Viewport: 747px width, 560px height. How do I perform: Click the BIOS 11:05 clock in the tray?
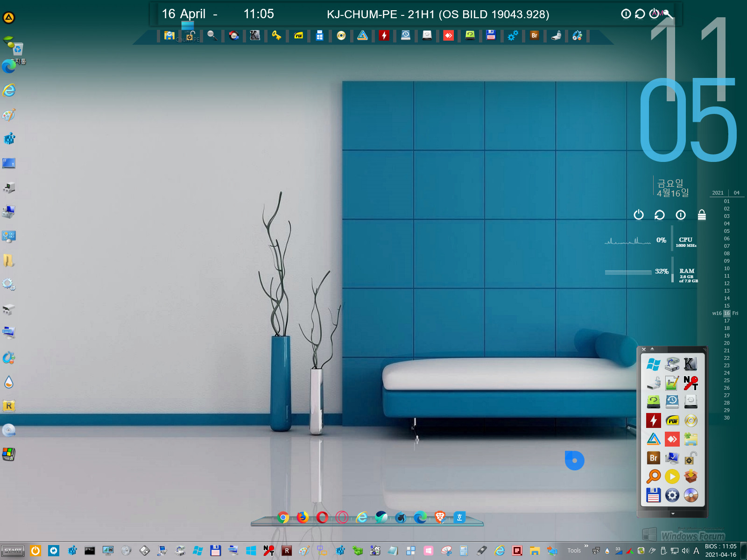click(721, 550)
